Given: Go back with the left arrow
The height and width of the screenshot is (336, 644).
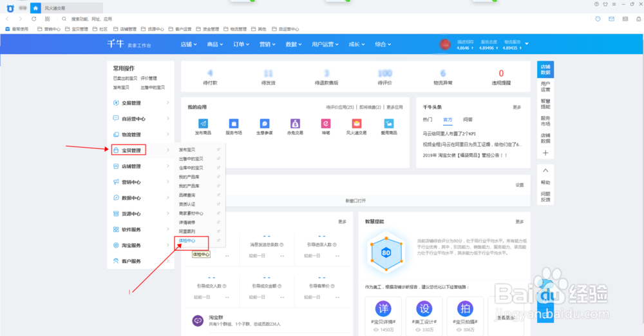Looking at the screenshot, I should click(7, 19).
